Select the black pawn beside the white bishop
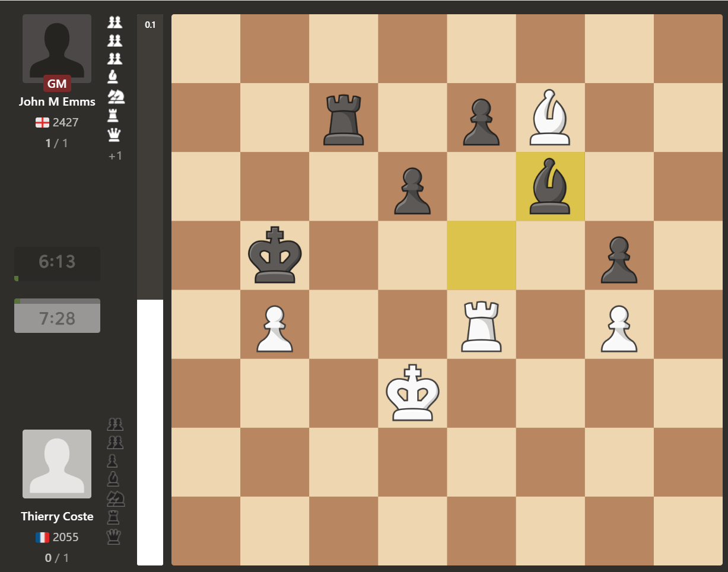The height and width of the screenshot is (572, 728). pyautogui.click(x=481, y=122)
